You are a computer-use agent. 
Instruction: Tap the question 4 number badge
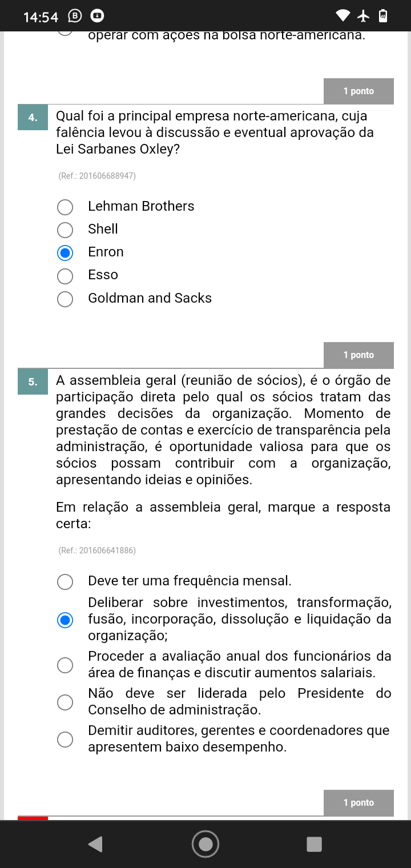point(33,118)
